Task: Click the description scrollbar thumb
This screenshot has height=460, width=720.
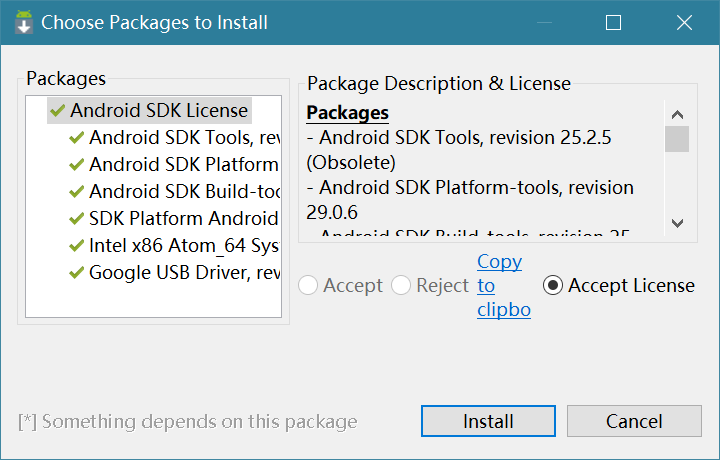Action: (x=677, y=138)
